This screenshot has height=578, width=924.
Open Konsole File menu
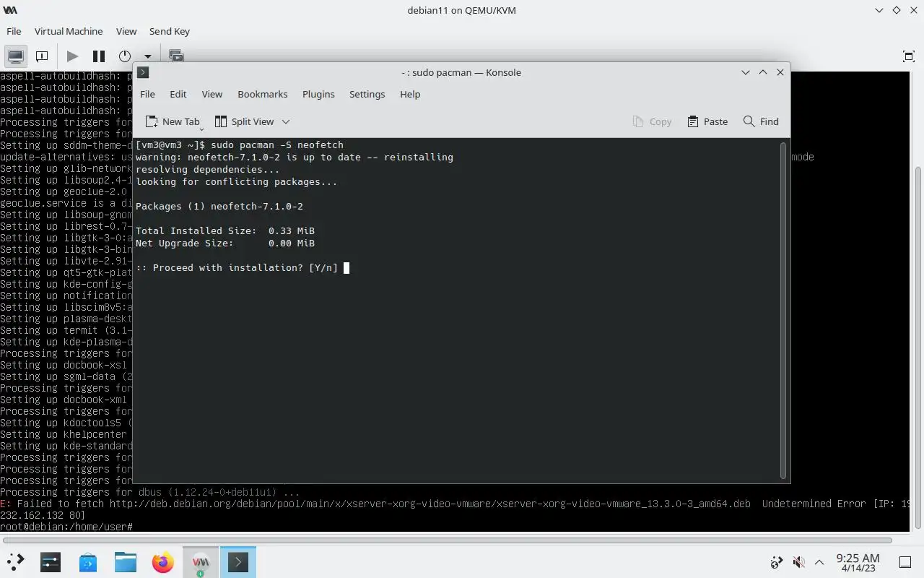147,94
